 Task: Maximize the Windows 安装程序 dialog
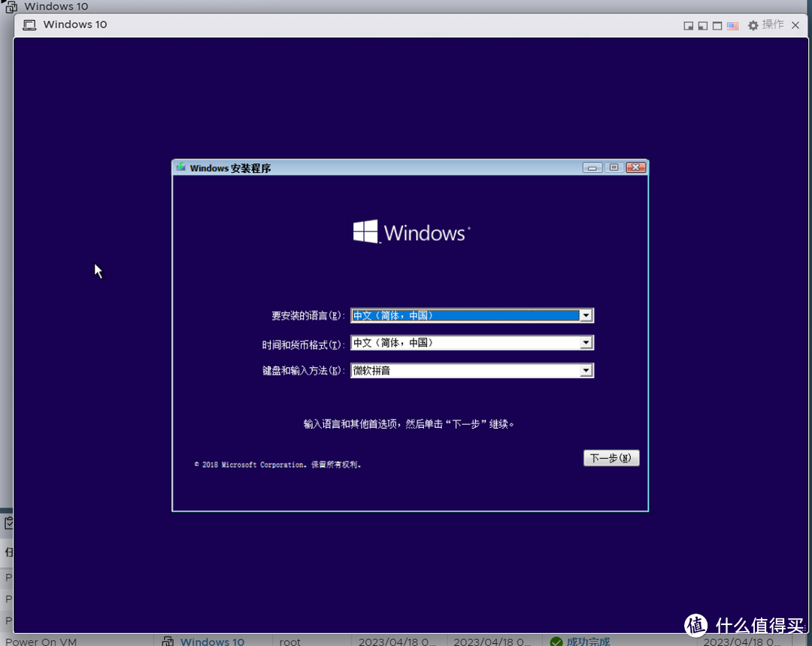[x=614, y=167]
